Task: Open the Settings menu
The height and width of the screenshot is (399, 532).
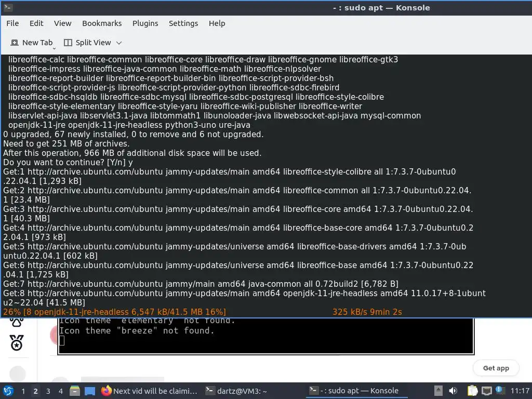Action: [183, 23]
